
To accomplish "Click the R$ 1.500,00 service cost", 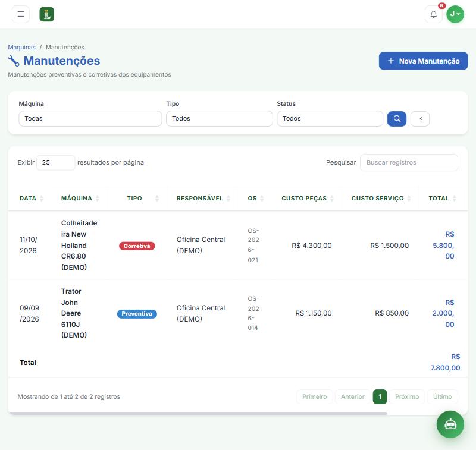I will [389, 246].
